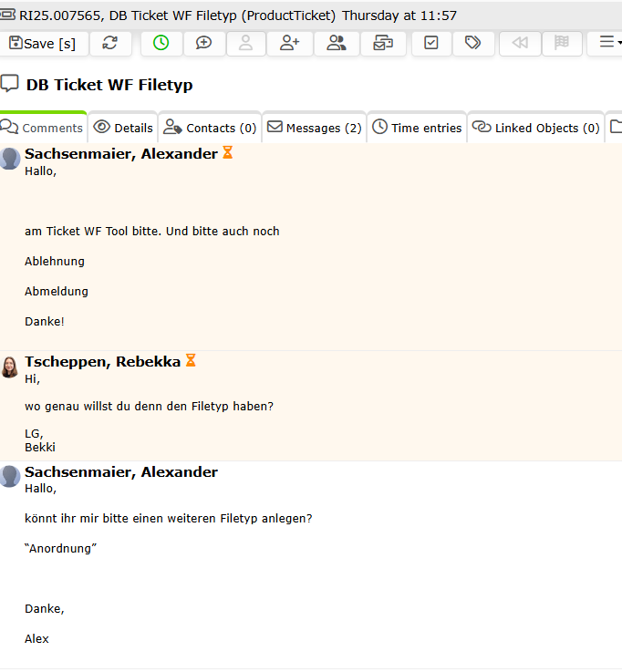Click the 'DB Ticket WF Filetyp' heading
This screenshot has width=622, height=672.
pyautogui.click(x=109, y=85)
